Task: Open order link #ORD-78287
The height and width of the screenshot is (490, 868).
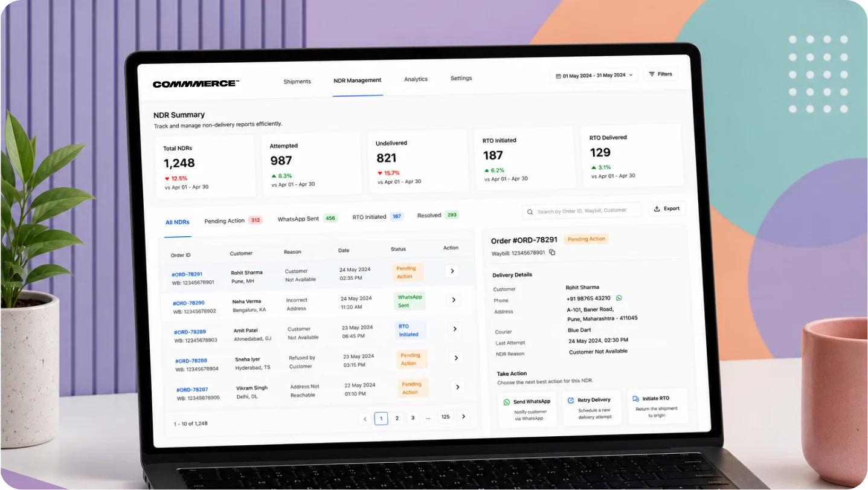Action: (x=193, y=390)
